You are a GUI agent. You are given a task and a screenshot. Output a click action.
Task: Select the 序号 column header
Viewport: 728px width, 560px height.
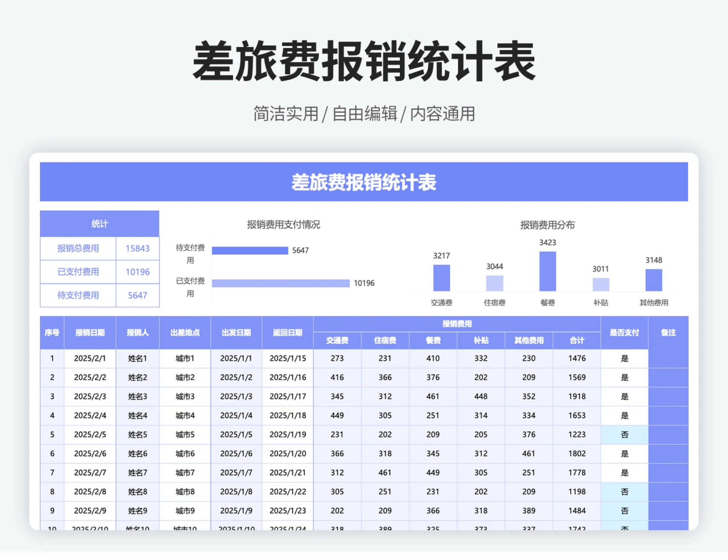click(52, 333)
